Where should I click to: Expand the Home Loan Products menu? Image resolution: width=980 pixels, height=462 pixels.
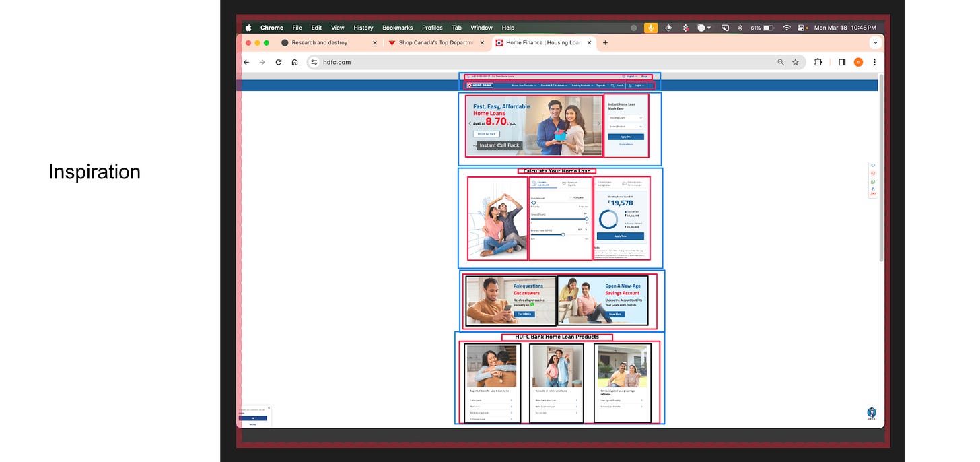coord(524,86)
